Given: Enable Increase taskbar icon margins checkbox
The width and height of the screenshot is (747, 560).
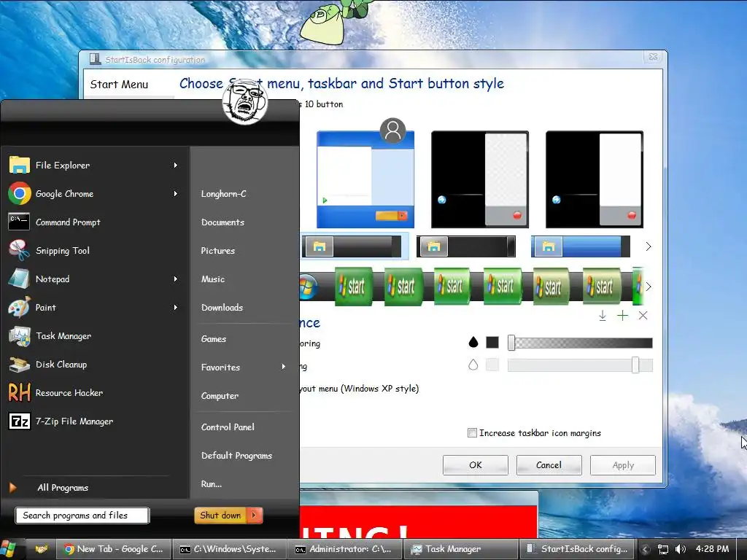Looking at the screenshot, I should click(472, 433).
